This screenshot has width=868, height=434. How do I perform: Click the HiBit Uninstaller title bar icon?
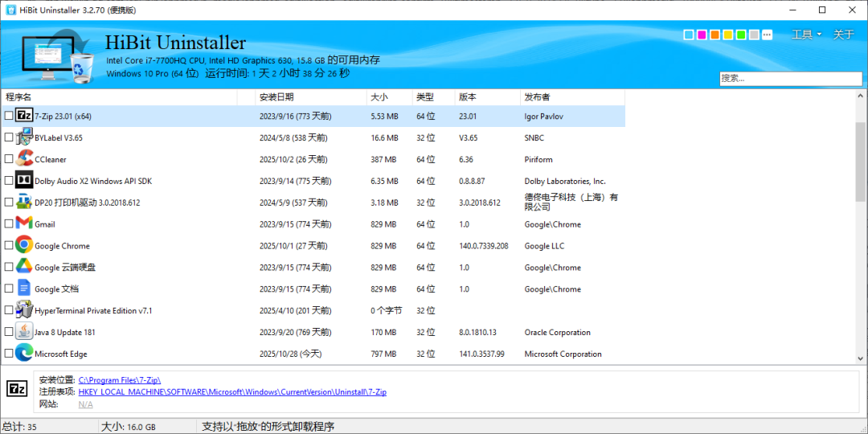pos(10,10)
